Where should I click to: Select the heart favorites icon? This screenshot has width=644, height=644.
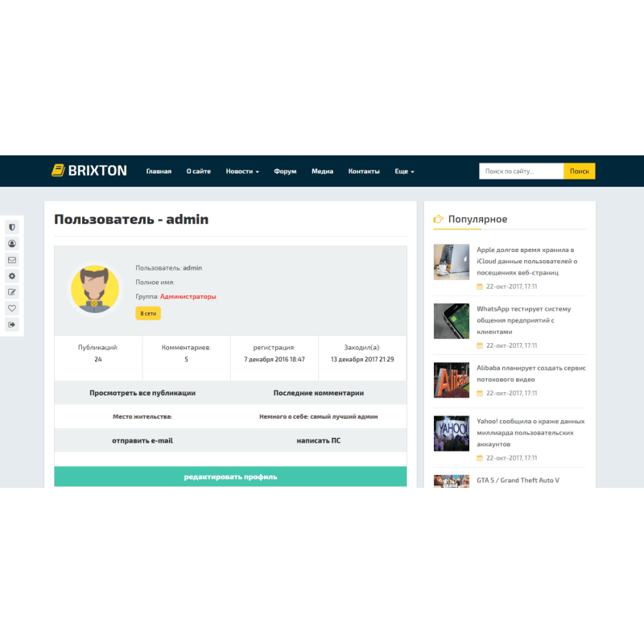[x=11, y=308]
